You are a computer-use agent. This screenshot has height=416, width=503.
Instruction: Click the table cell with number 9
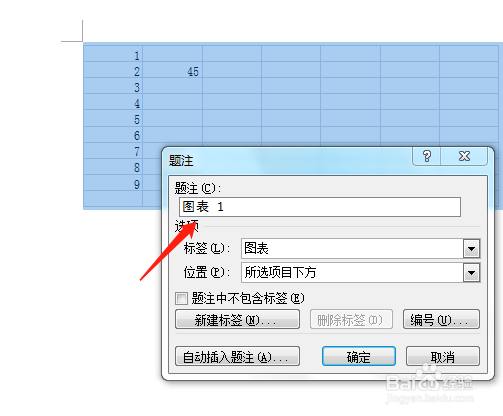113,183
